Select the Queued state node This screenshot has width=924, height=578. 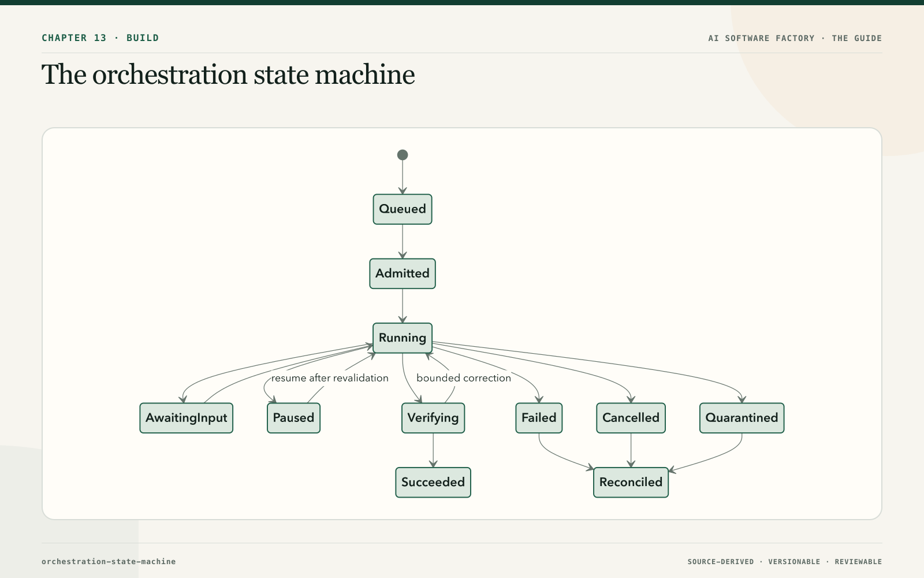pyautogui.click(x=403, y=209)
